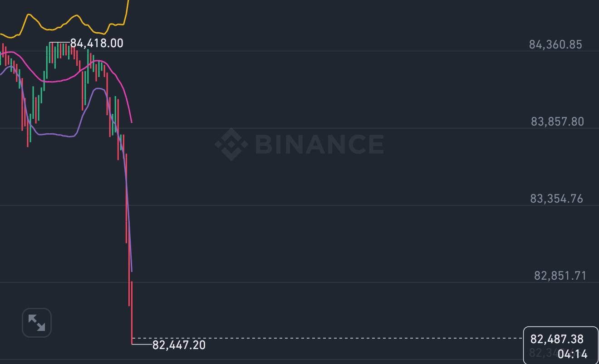Click the white dashed current price line
Viewport: 599px width, 364px height.
pos(327,338)
